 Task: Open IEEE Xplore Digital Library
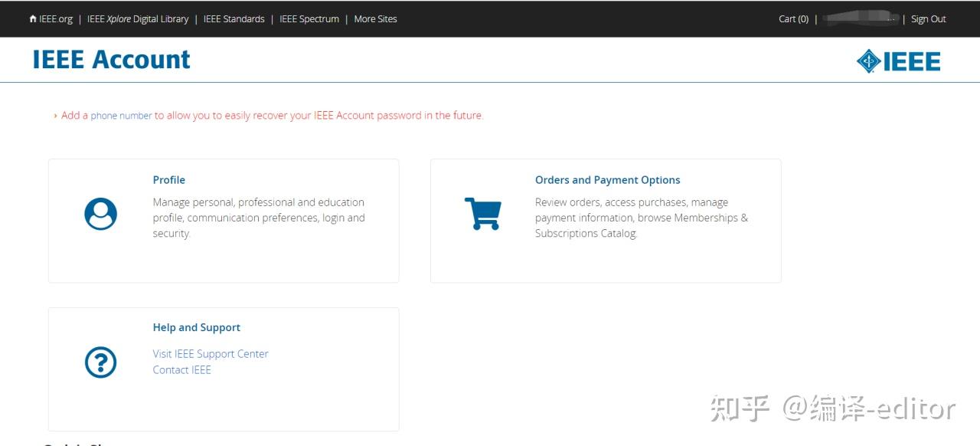click(138, 19)
